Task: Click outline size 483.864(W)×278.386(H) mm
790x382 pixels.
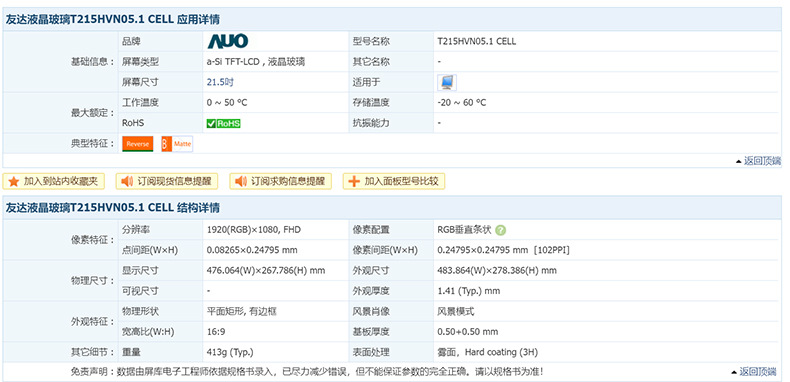Action: [x=497, y=271]
